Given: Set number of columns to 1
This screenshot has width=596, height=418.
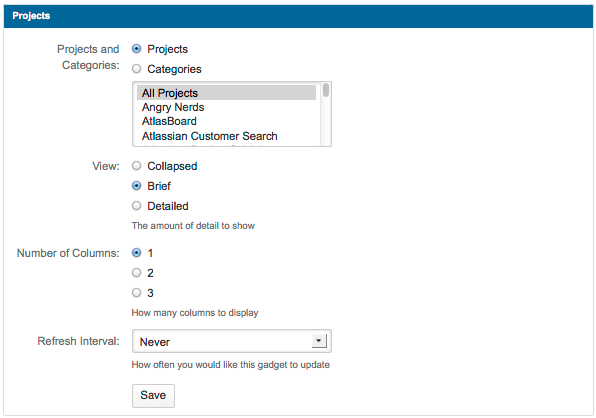Looking at the screenshot, I should (x=136, y=253).
